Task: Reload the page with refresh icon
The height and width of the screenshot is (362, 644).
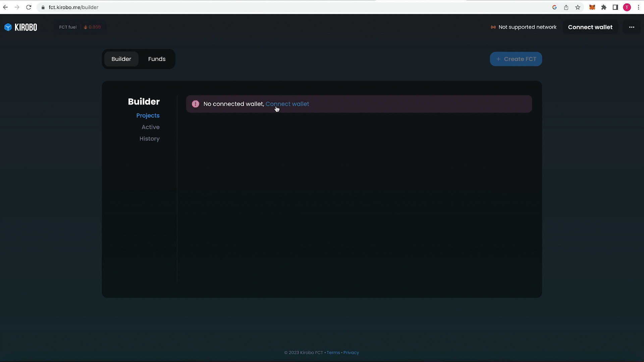Action: point(29,7)
